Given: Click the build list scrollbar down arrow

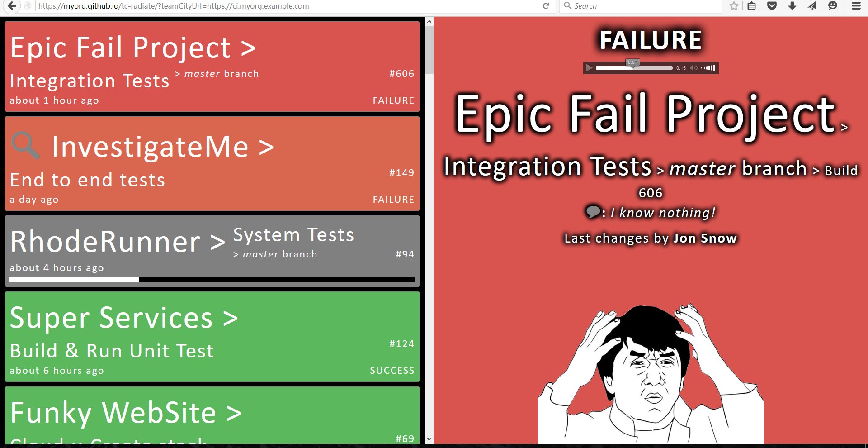Looking at the screenshot, I should [429, 439].
